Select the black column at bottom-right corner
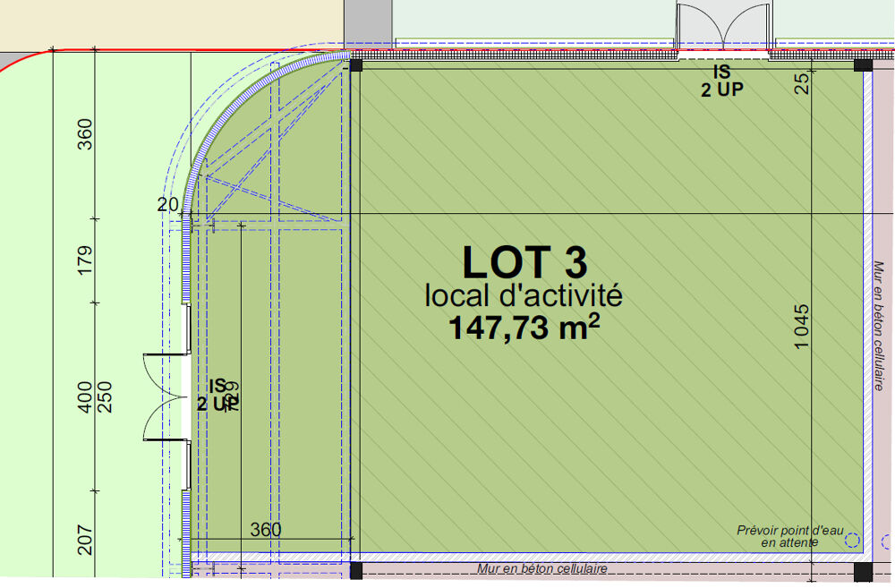Viewport: 895px width, 588px height. pyautogui.click(x=863, y=572)
